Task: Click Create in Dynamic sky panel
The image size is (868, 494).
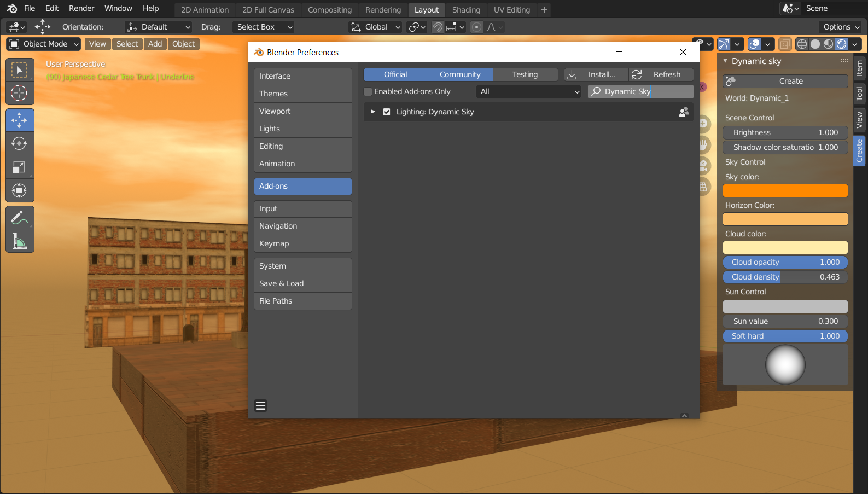Action: click(x=785, y=81)
